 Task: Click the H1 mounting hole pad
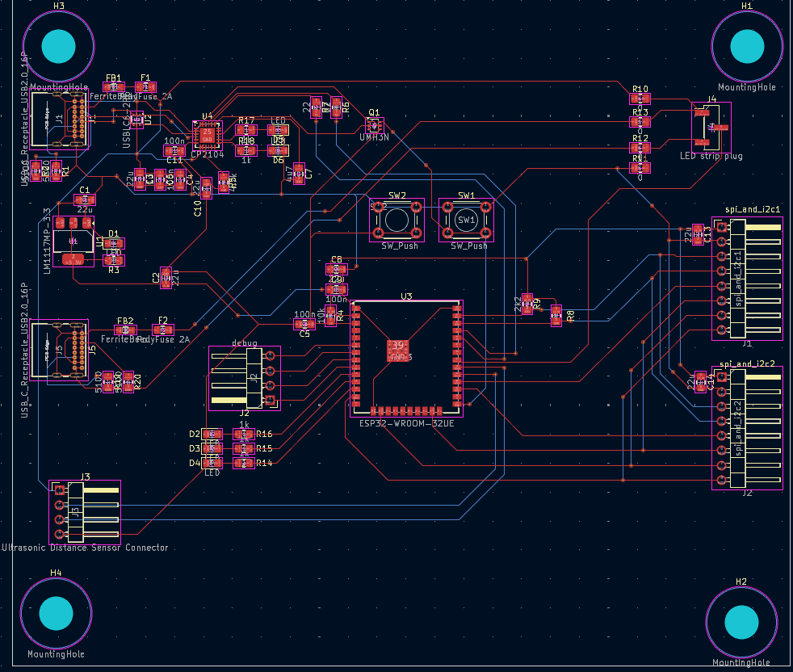pyautogui.click(x=747, y=46)
